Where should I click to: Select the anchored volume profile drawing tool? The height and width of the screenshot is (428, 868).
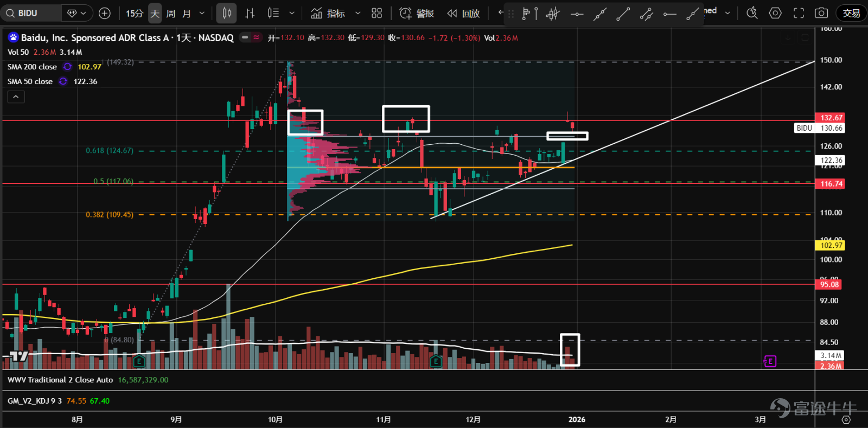pyautogui.click(x=529, y=14)
